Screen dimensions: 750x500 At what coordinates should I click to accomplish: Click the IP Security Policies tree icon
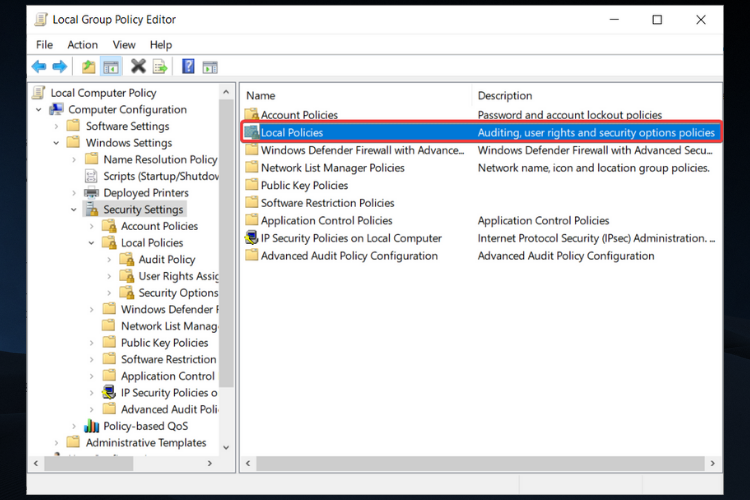pos(109,392)
